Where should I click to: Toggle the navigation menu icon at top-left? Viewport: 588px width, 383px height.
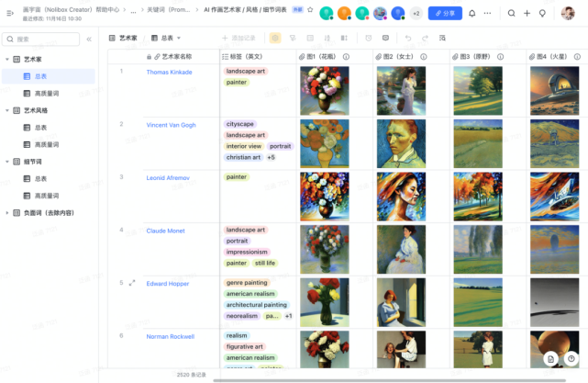click(10, 13)
